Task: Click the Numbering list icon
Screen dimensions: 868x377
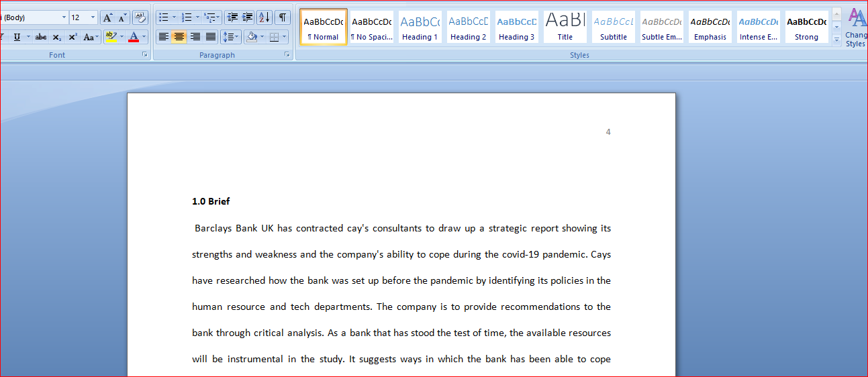Action: (x=187, y=17)
